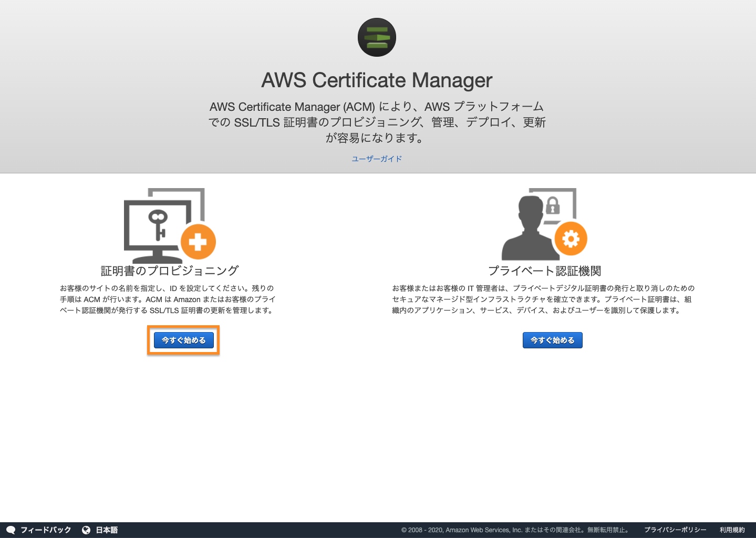Open the ユーザーガイド link

(377, 159)
